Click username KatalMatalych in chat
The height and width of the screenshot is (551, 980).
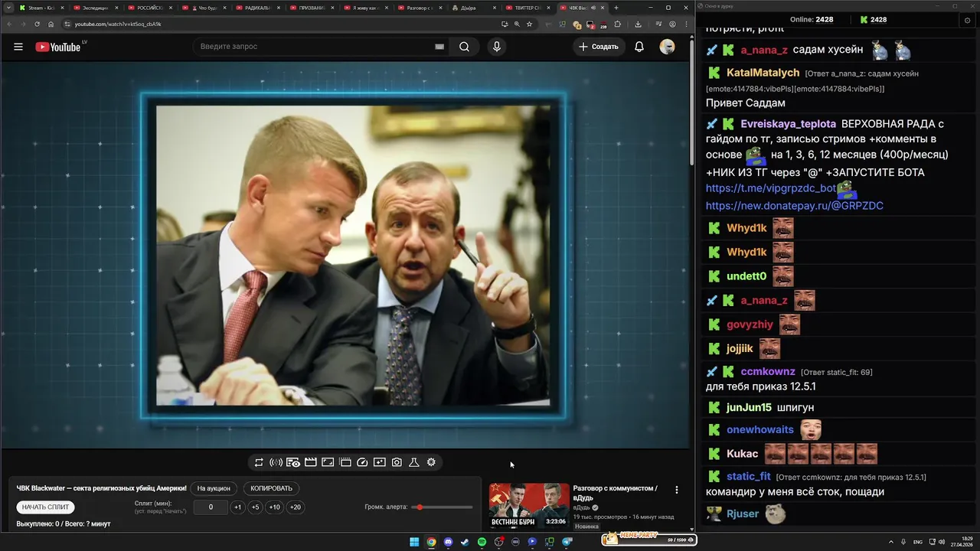pyautogui.click(x=763, y=73)
